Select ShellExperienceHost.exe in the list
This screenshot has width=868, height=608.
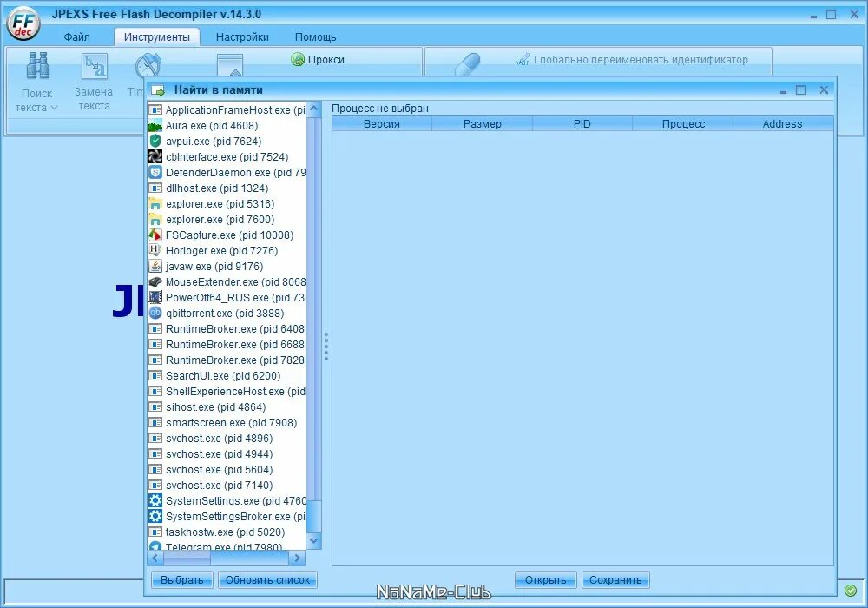[x=227, y=391]
